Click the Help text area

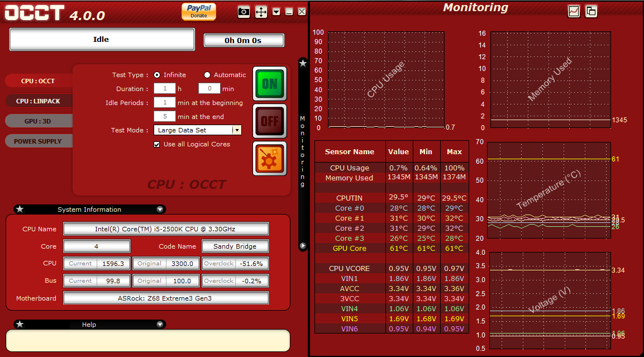(148, 341)
